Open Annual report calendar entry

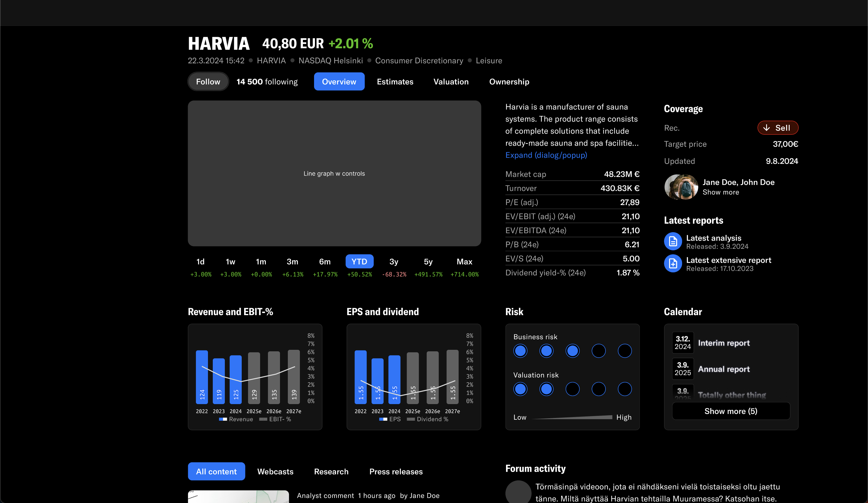click(x=724, y=369)
